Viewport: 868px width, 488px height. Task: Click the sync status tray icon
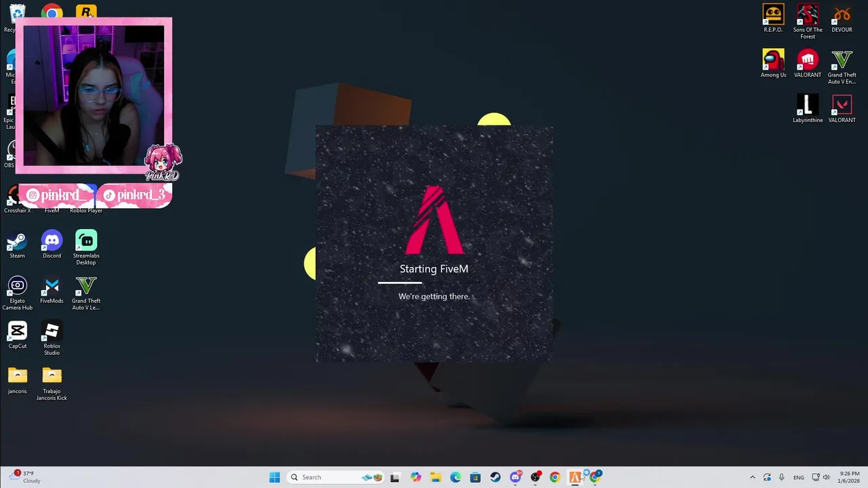[x=767, y=477]
